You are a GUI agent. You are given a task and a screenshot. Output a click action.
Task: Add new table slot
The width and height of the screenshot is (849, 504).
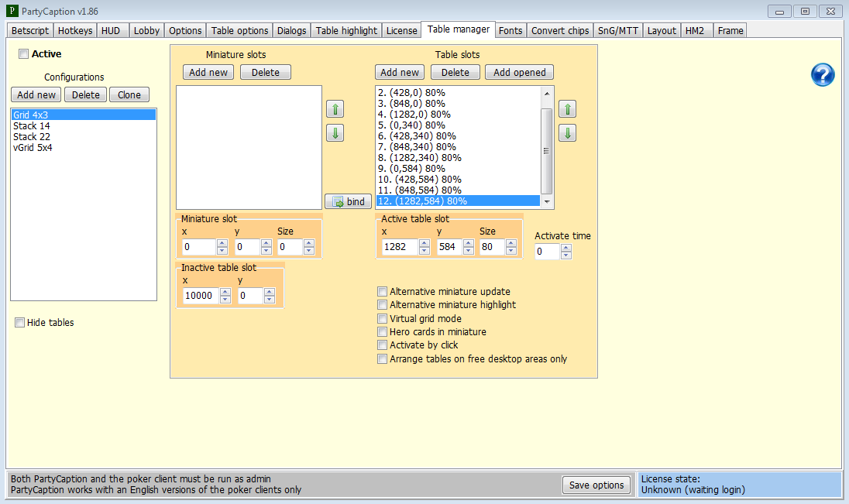[400, 73]
